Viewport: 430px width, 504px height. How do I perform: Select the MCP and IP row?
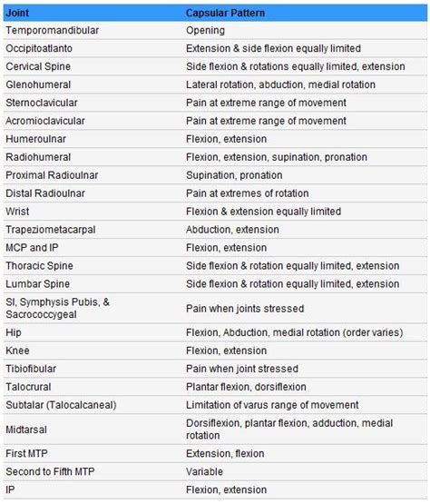(x=215, y=248)
